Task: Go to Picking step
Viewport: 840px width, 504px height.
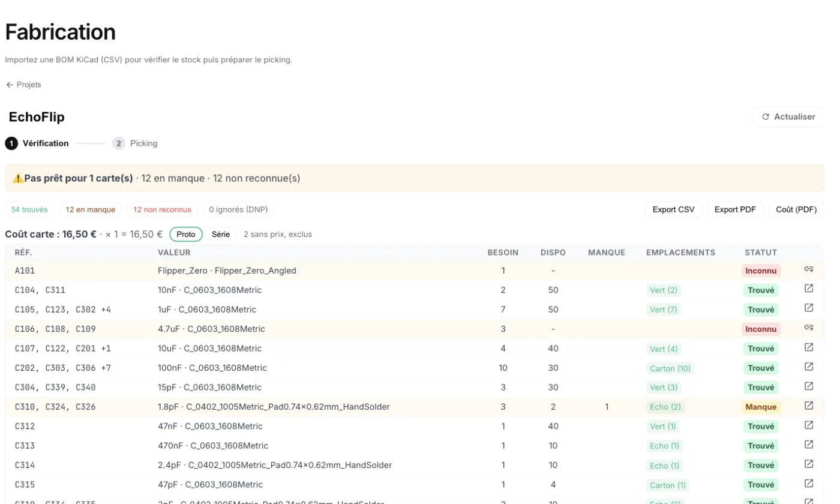Action: pyautogui.click(x=135, y=143)
